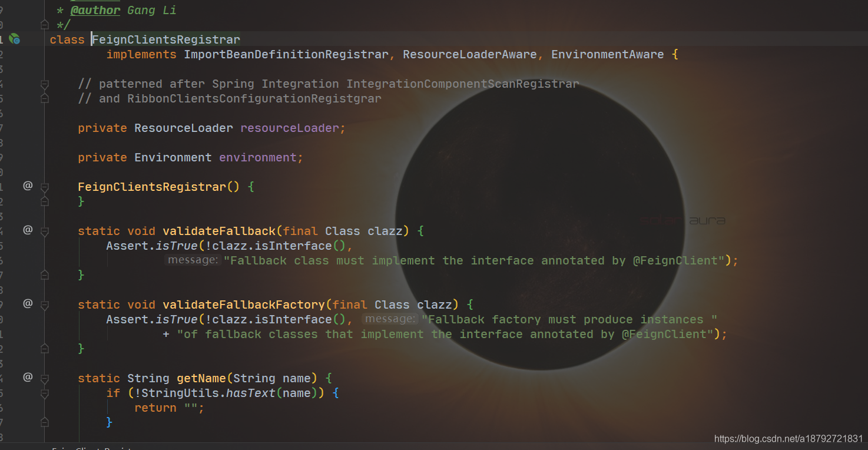This screenshot has height=450, width=868.
Task: Click the Environment type in field declaration
Action: [x=173, y=157]
